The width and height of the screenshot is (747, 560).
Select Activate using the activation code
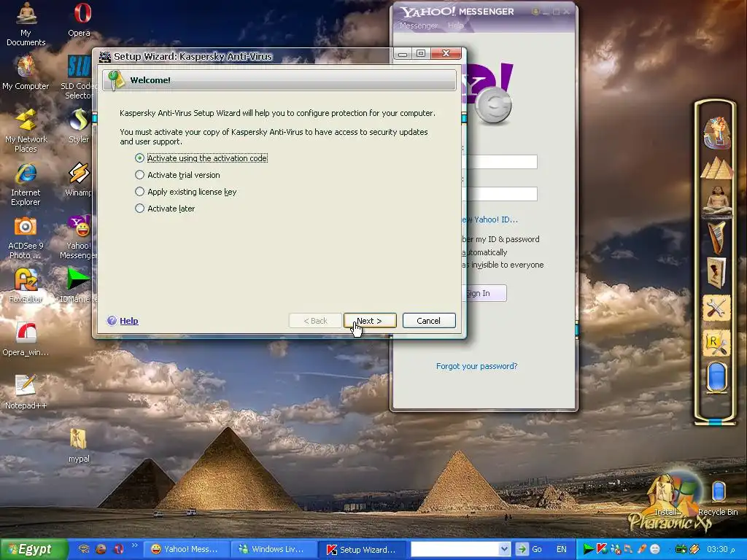point(201,158)
